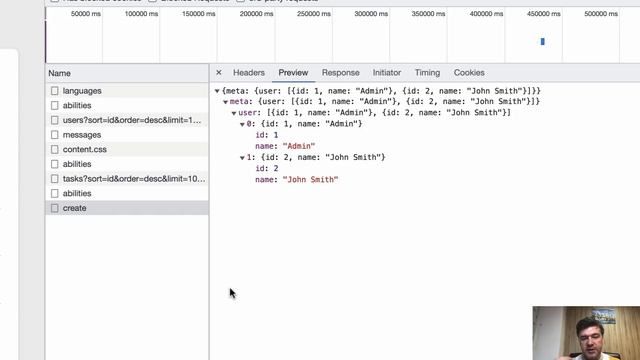Toggle checkbox next to languages request
This screenshot has height=360, width=640.
(55, 91)
